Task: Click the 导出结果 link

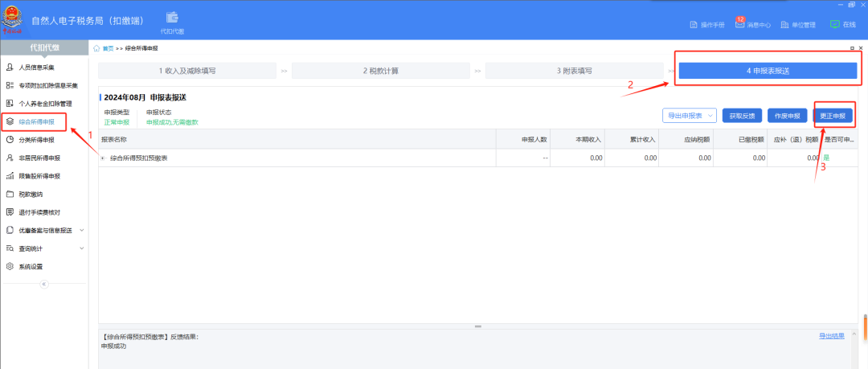Action: click(x=831, y=335)
